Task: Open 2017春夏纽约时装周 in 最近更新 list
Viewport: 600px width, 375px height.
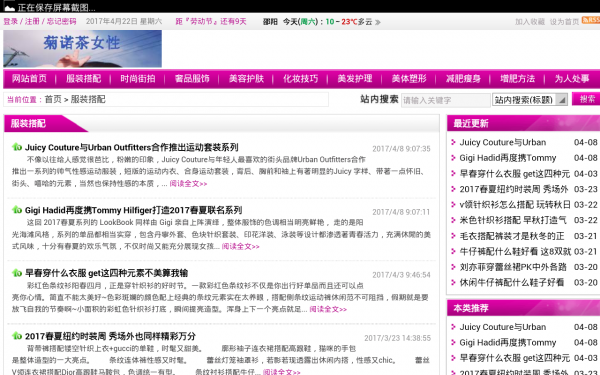Action: click(x=514, y=189)
